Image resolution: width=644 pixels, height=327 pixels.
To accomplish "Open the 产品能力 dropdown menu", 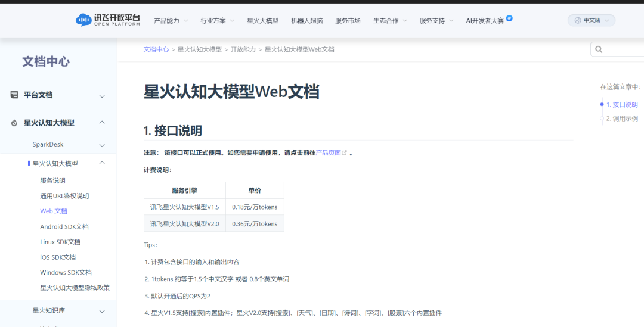I will pos(171,20).
